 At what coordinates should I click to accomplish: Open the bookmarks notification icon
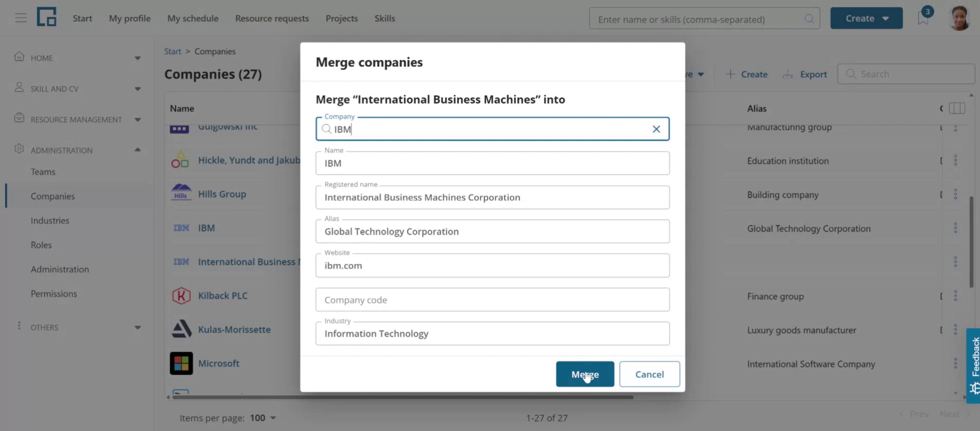[x=923, y=18]
